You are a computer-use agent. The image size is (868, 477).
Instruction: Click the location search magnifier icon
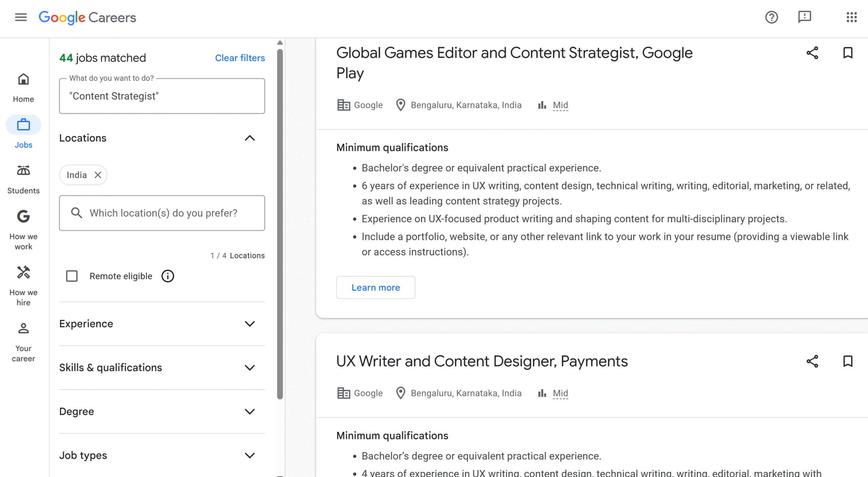pyautogui.click(x=76, y=213)
